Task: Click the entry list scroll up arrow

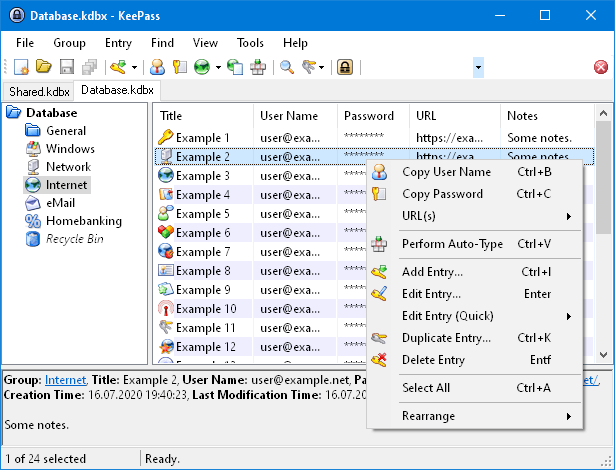Action: [603, 114]
